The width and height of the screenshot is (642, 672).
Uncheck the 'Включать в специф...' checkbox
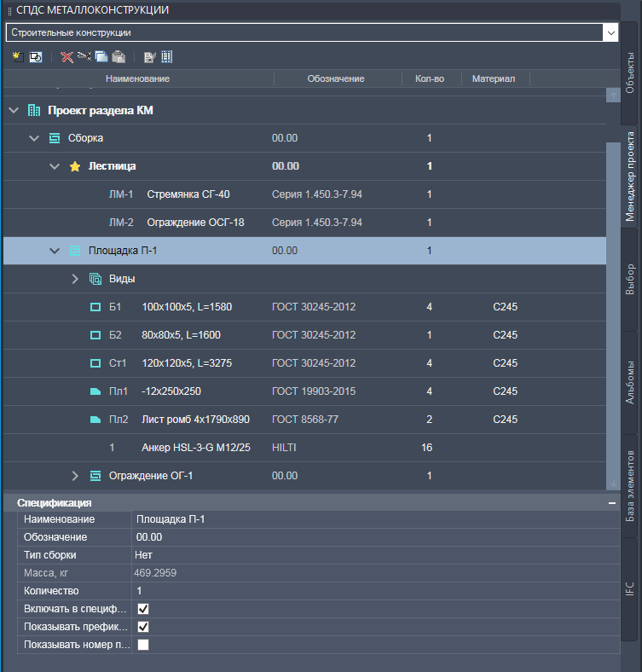[143, 609]
